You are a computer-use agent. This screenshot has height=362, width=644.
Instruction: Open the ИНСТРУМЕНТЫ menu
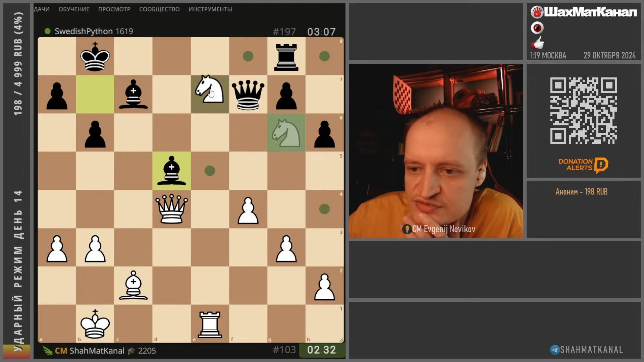click(211, 9)
